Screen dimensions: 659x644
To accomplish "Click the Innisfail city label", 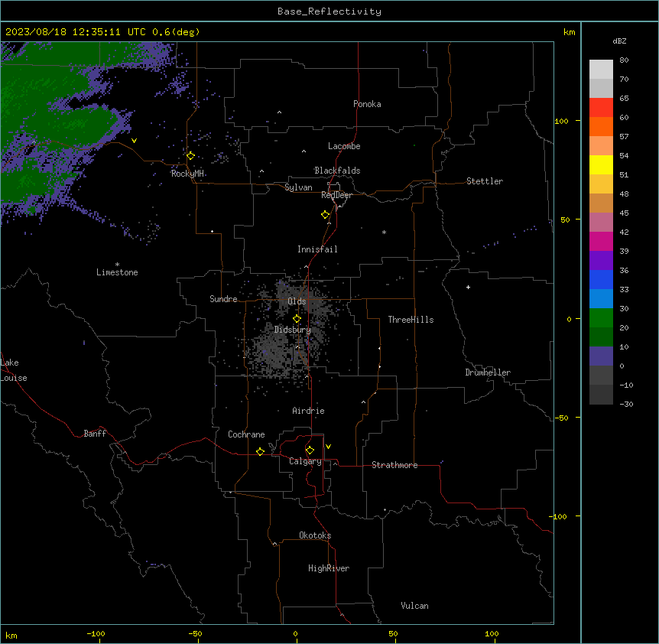I will pos(317,249).
